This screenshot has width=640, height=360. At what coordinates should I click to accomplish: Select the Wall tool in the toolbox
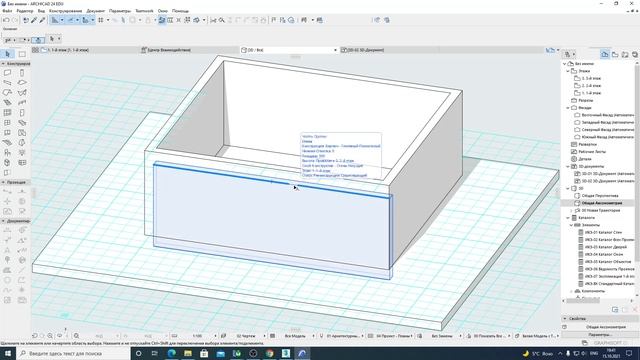click(7, 73)
